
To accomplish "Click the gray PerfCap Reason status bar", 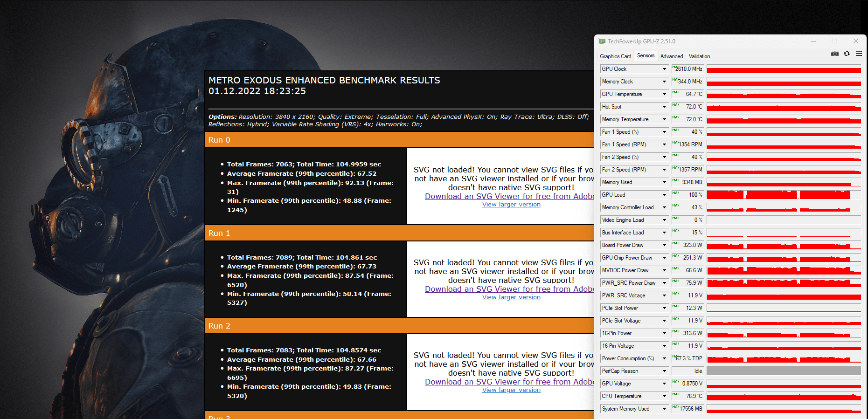I will point(784,371).
